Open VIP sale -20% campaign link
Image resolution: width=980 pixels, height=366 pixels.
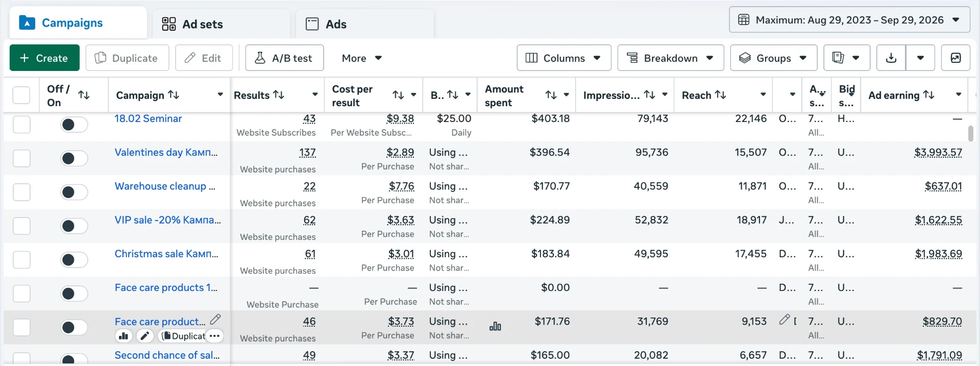pos(167,220)
